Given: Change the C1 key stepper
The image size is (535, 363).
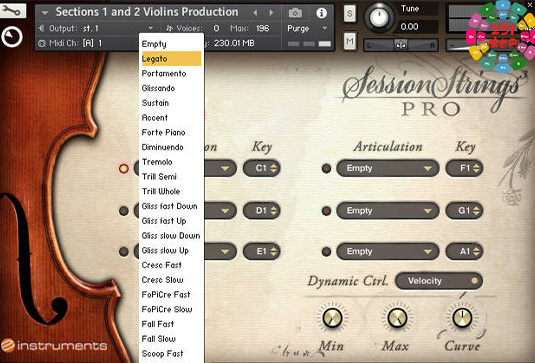Looking at the screenshot, I should [x=274, y=168].
